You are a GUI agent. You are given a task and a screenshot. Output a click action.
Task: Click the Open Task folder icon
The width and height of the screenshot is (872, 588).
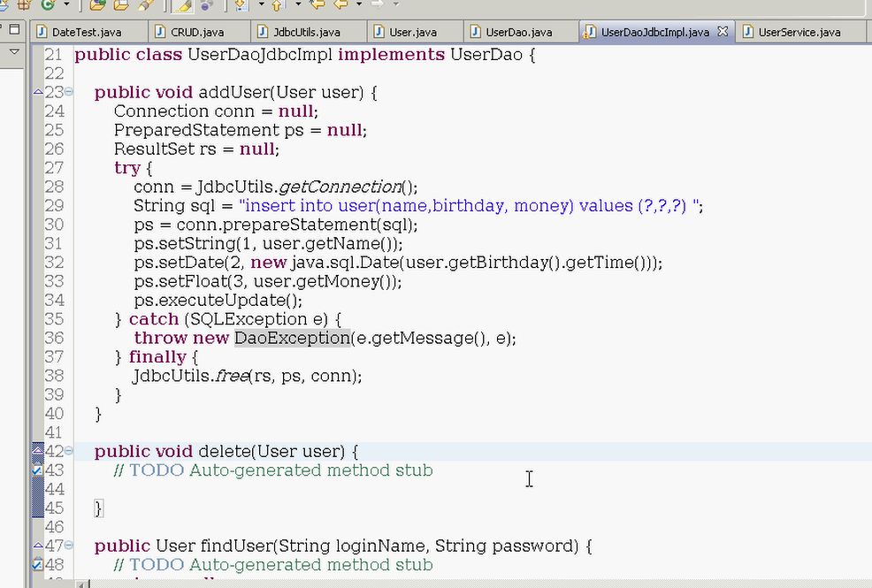click(x=121, y=5)
